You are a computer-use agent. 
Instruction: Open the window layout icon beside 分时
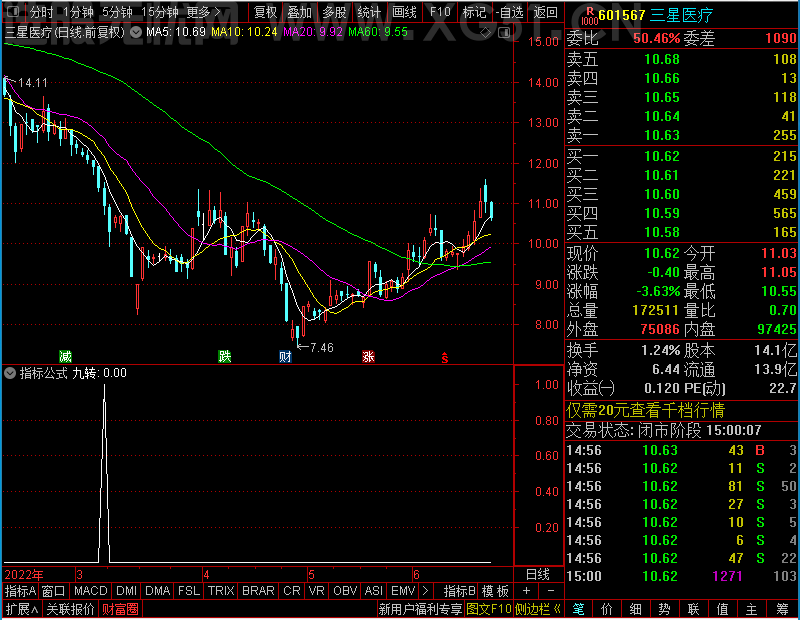(14, 11)
